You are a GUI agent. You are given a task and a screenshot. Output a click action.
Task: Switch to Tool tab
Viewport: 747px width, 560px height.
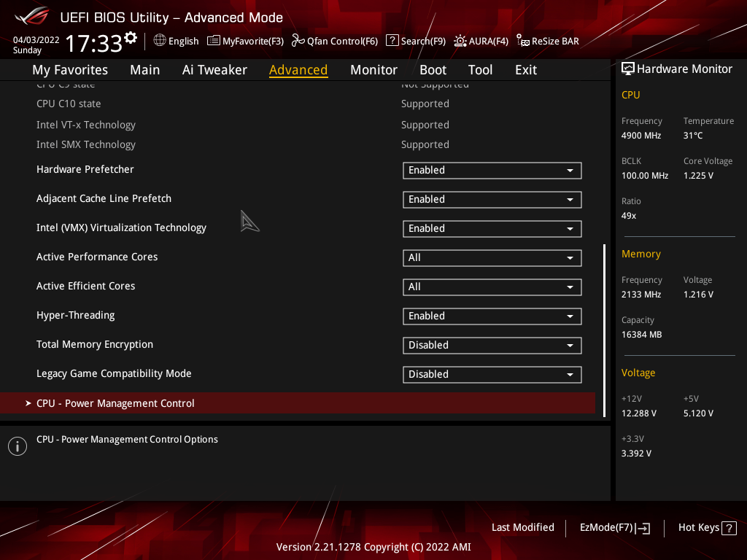click(480, 70)
